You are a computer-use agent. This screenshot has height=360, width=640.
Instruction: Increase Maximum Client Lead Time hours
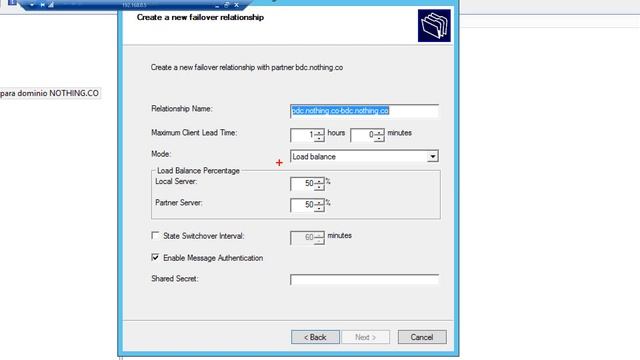click(x=319, y=132)
